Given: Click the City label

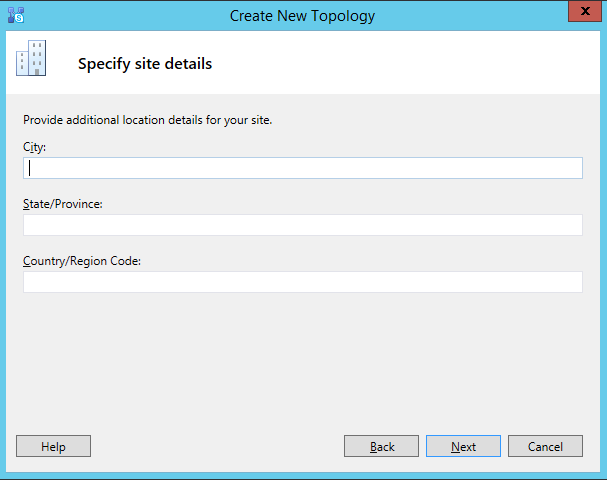Looking at the screenshot, I should 35,147.
